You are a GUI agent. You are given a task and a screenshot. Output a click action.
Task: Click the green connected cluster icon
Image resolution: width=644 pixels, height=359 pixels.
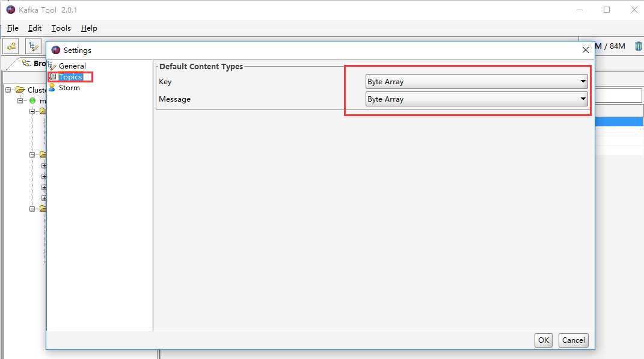coord(32,100)
